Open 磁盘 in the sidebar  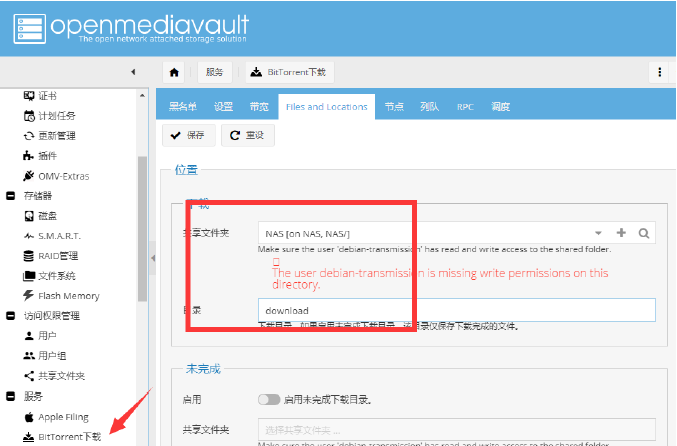[48, 215]
